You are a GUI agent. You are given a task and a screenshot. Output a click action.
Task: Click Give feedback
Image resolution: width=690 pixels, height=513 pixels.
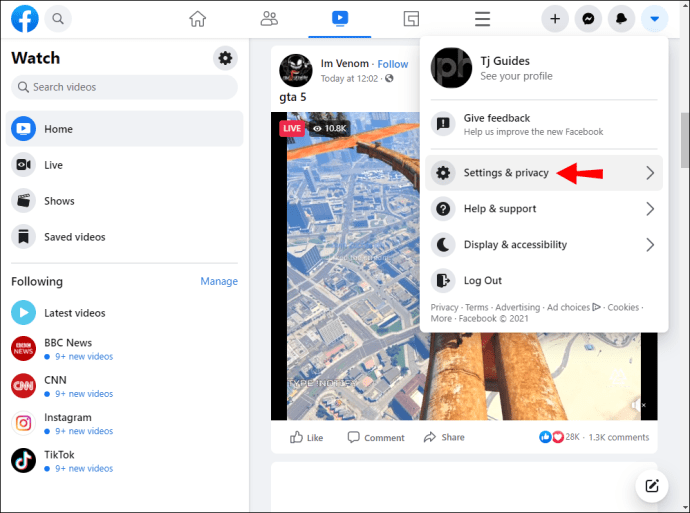[x=544, y=125]
